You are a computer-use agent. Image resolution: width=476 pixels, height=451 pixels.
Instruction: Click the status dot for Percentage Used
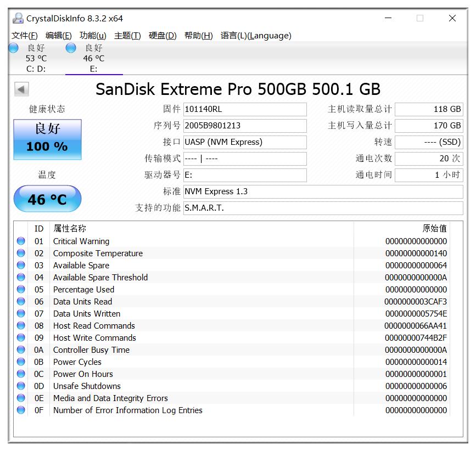tap(21, 289)
